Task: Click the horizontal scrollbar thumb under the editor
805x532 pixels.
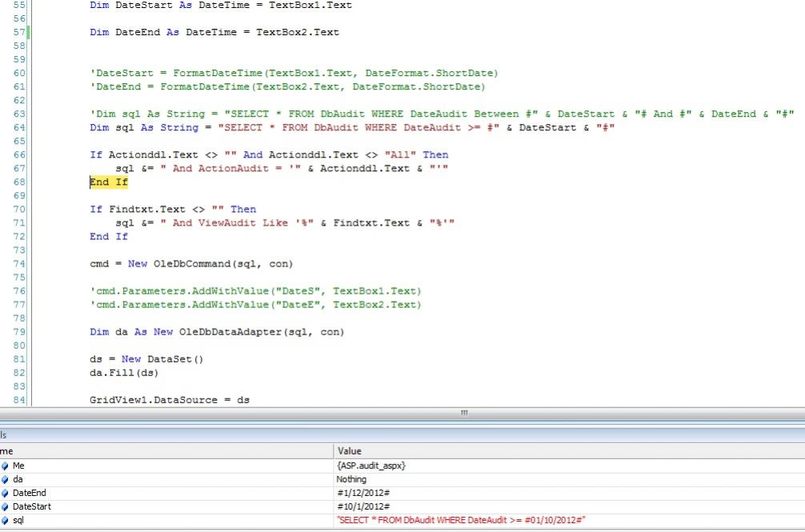Action: click(x=463, y=413)
